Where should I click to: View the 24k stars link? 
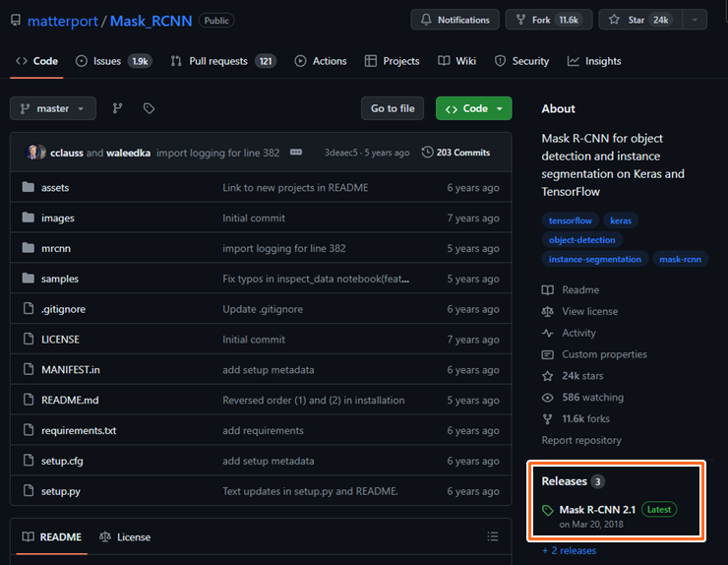(573, 376)
